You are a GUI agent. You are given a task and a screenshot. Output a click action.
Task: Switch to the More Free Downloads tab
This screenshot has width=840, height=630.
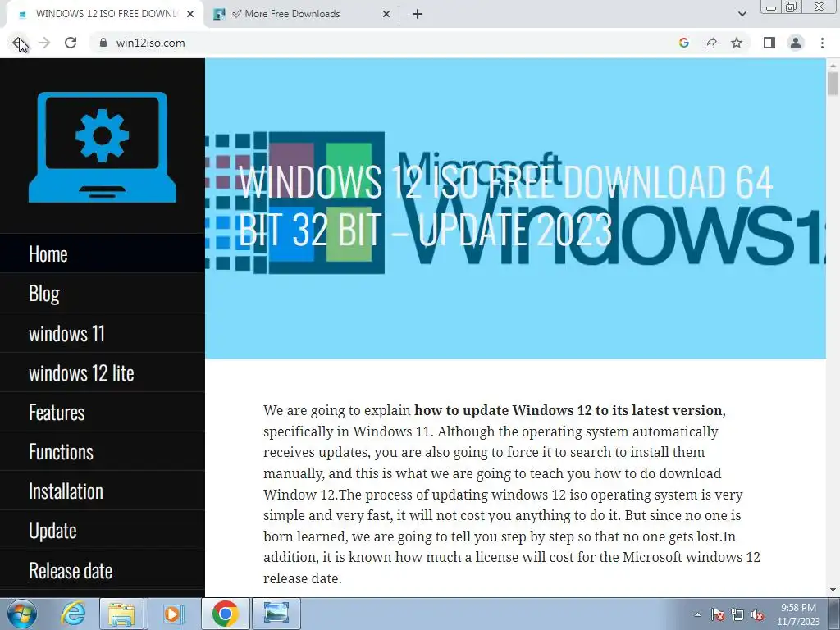pyautogui.click(x=302, y=15)
